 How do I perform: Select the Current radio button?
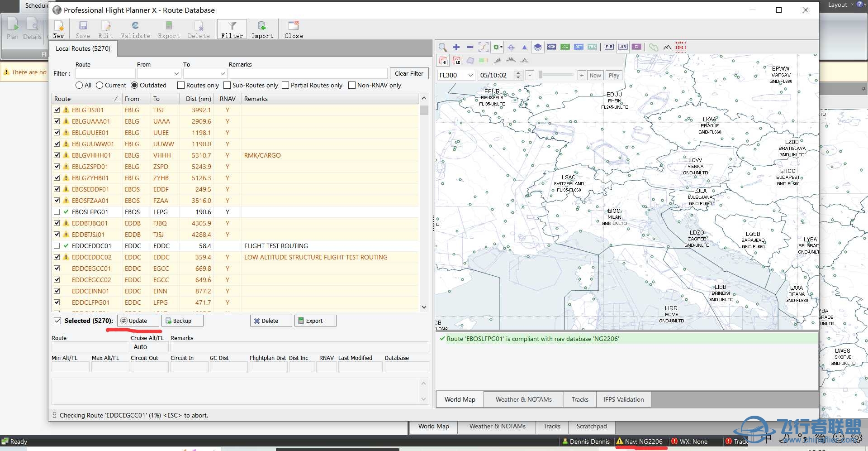pos(100,85)
